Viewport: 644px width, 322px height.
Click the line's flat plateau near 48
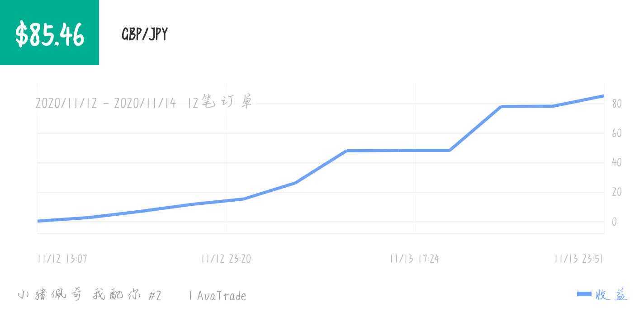coord(398,150)
